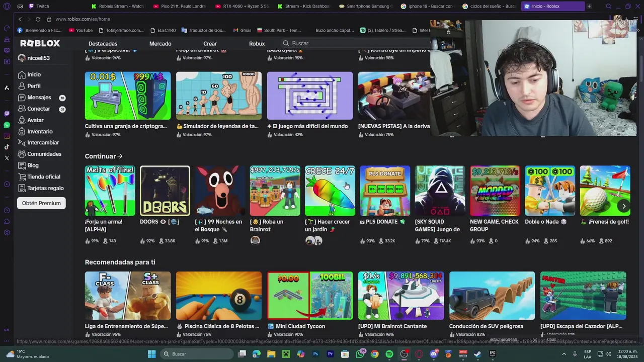Click the browser address bar URL
This screenshot has width=644, height=362.
click(x=83, y=19)
